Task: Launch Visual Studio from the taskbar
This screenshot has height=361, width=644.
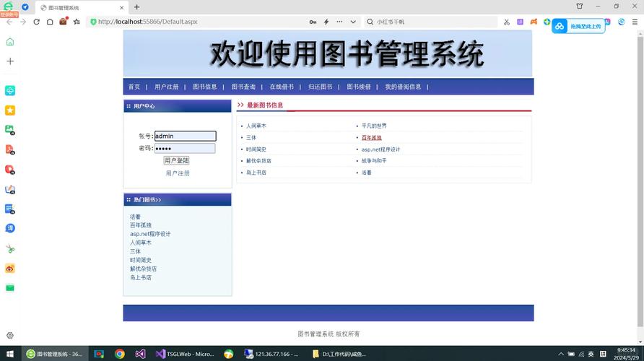Action: coord(141,354)
